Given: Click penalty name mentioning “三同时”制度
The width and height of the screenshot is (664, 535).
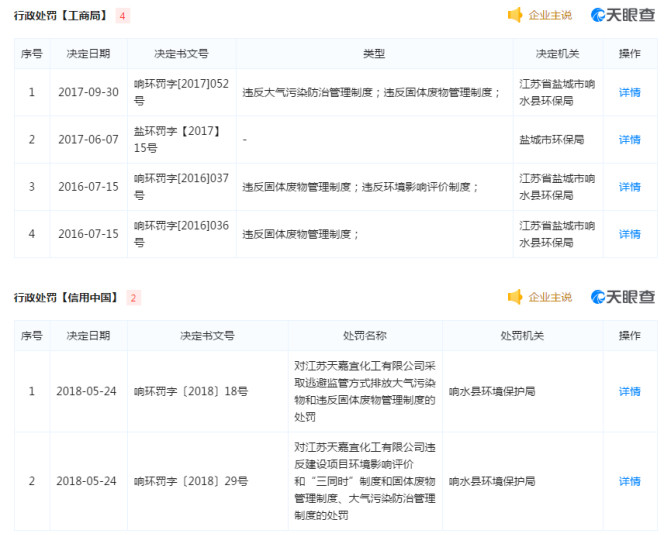Looking at the screenshot, I should coord(365,481).
